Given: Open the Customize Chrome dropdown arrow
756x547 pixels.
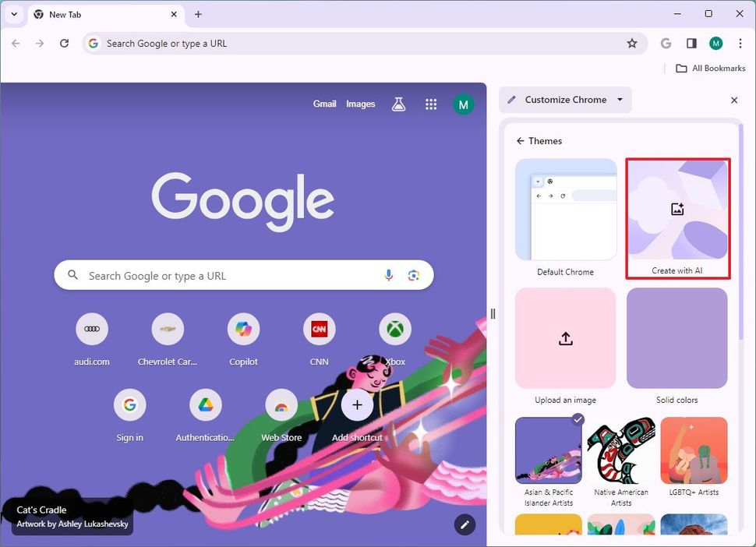Looking at the screenshot, I should click(x=620, y=100).
